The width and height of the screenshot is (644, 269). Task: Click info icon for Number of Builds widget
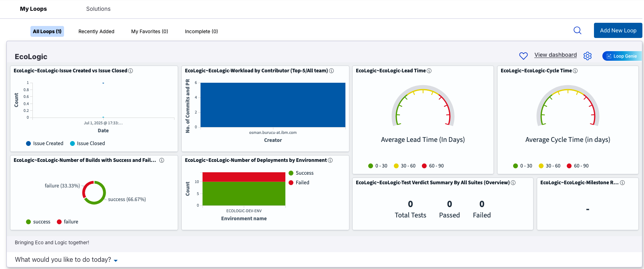pyautogui.click(x=162, y=160)
